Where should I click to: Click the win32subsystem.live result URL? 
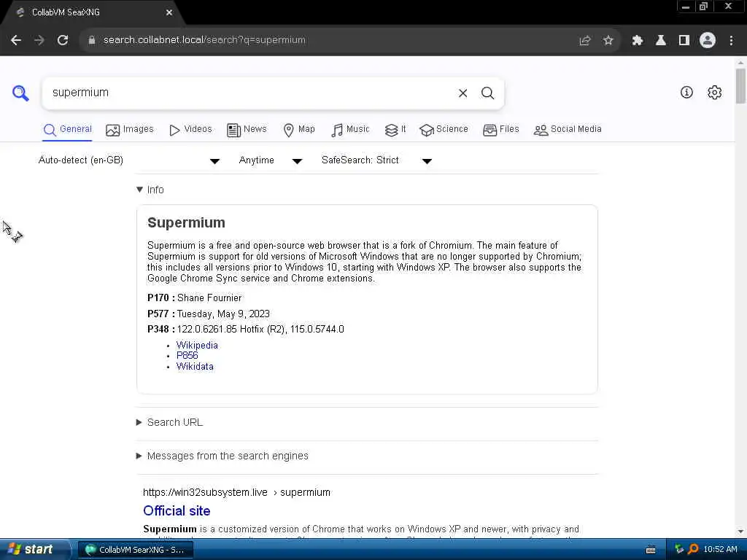click(237, 492)
